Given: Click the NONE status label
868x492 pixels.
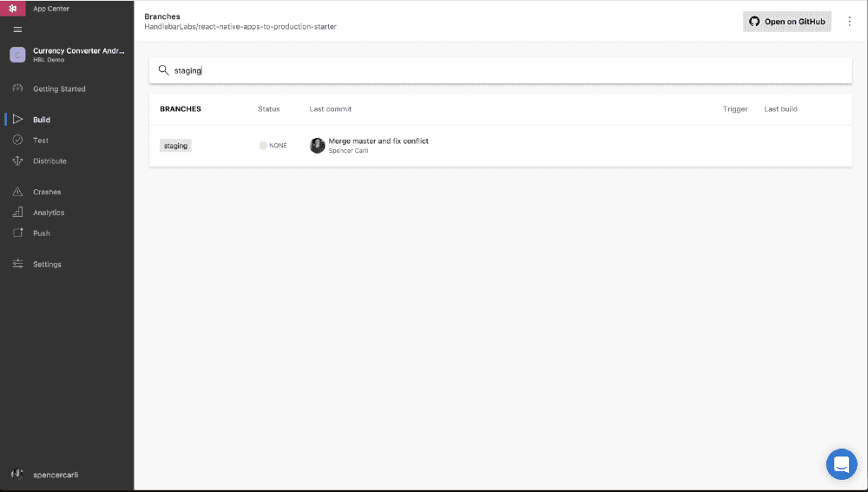Looking at the screenshot, I should (278, 146).
